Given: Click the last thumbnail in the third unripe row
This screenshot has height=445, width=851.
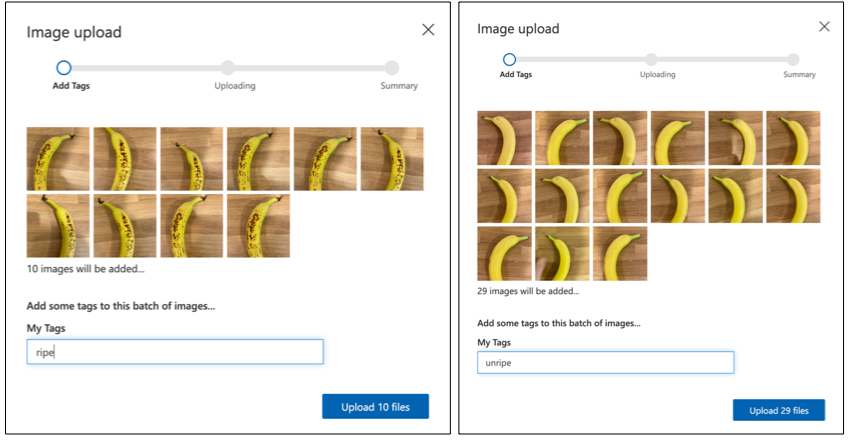Looking at the screenshot, I should (x=620, y=254).
